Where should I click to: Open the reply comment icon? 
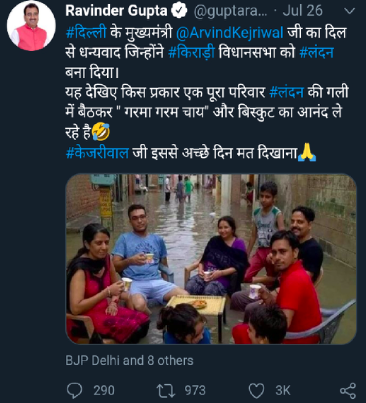pos(74,390)
